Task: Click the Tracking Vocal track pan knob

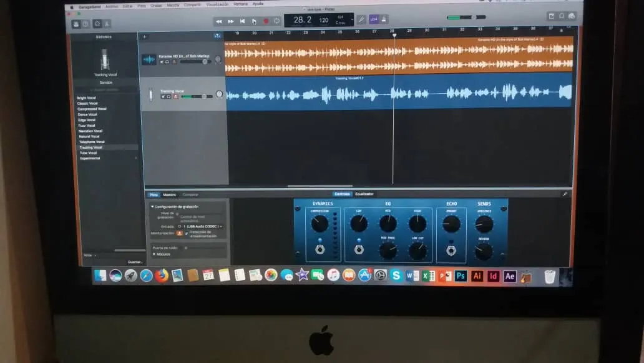Action: 219,94
